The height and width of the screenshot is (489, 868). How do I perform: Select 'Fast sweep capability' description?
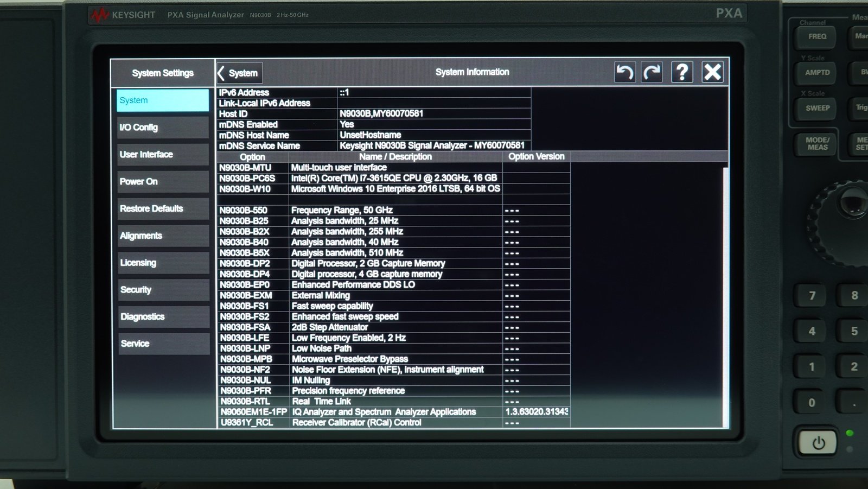click(332, 306)
